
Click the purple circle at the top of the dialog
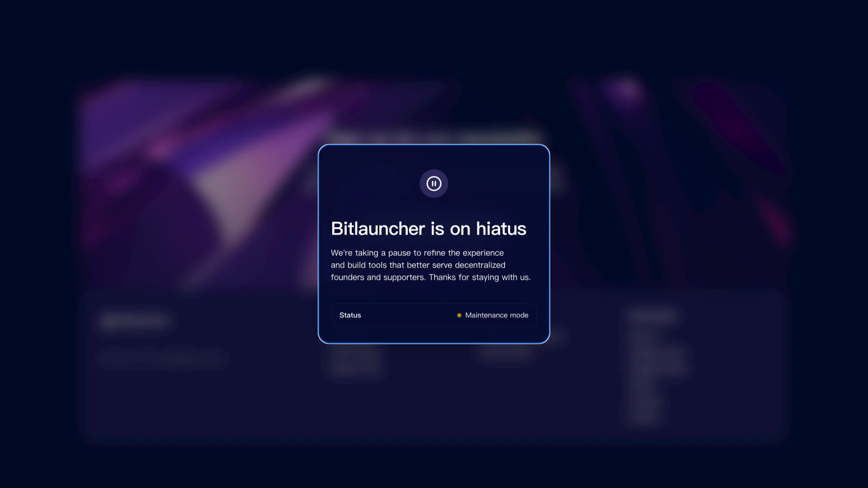434,183
